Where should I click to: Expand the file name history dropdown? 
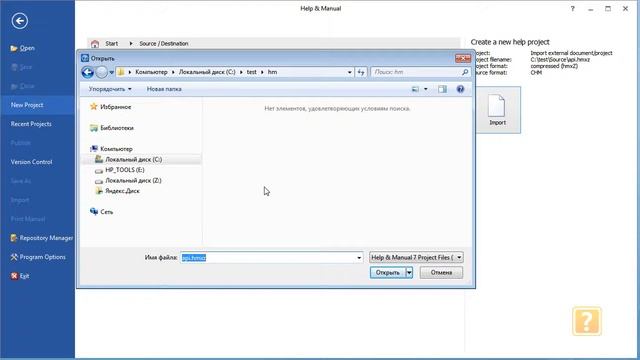[x=359, y=258]
